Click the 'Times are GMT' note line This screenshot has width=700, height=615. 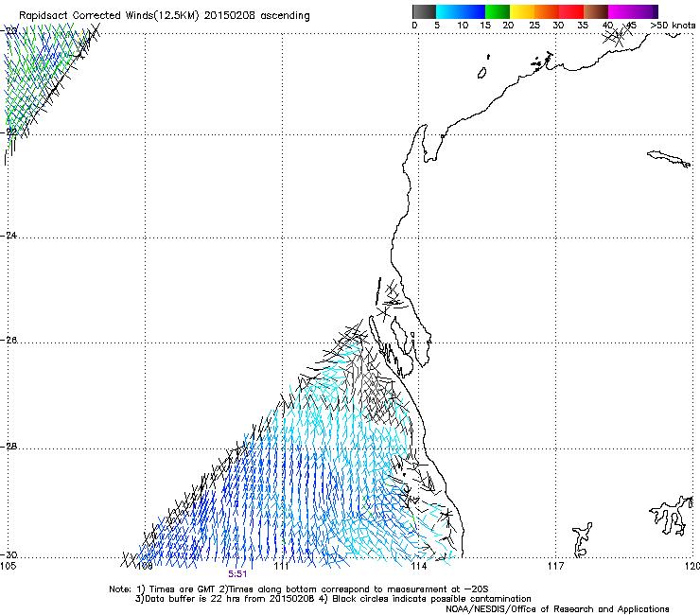[299, 589]
